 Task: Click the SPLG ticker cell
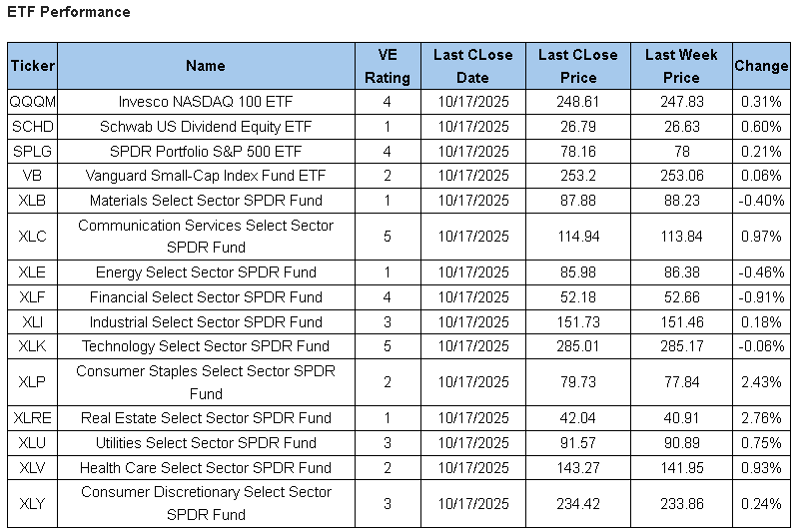(x=32, y=152)
